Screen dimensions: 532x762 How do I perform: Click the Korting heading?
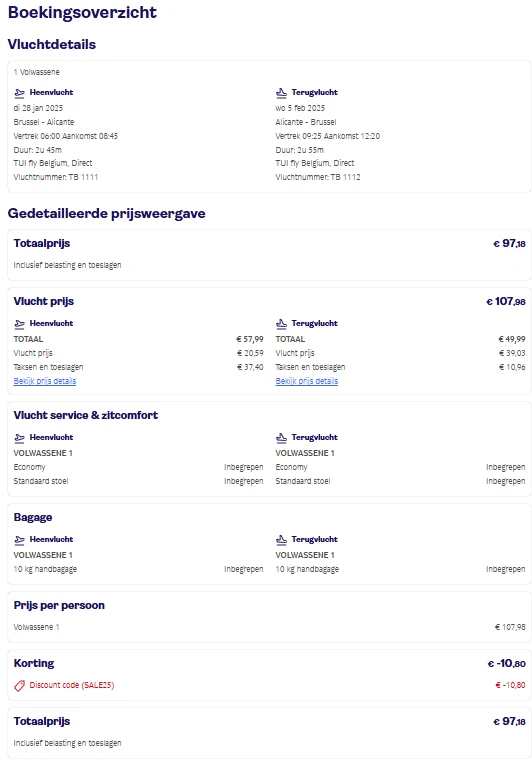click(x=34, y=663)
